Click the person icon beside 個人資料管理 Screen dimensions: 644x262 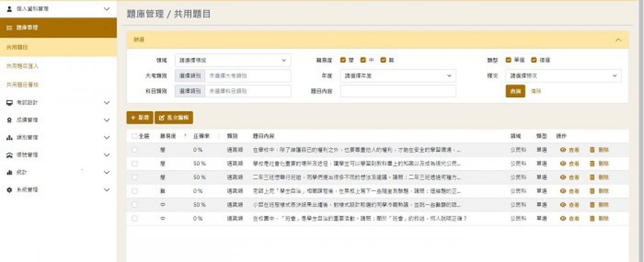(x=9, y=10)
